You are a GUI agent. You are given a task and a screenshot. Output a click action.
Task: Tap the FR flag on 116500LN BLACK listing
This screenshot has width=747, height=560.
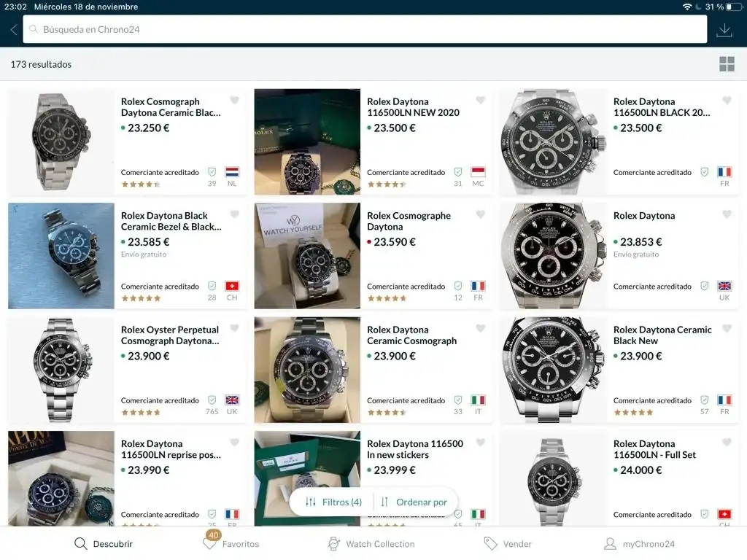click(724, 172)
